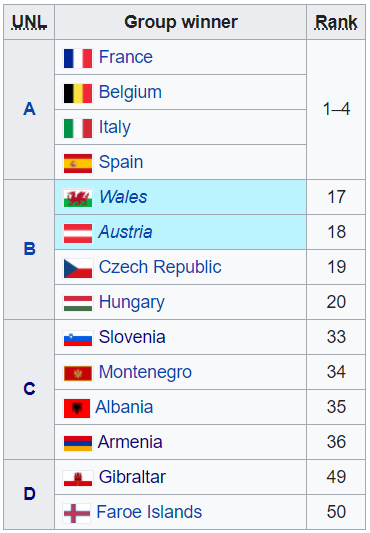Open the Hungary link

click(x=132, y=303)
